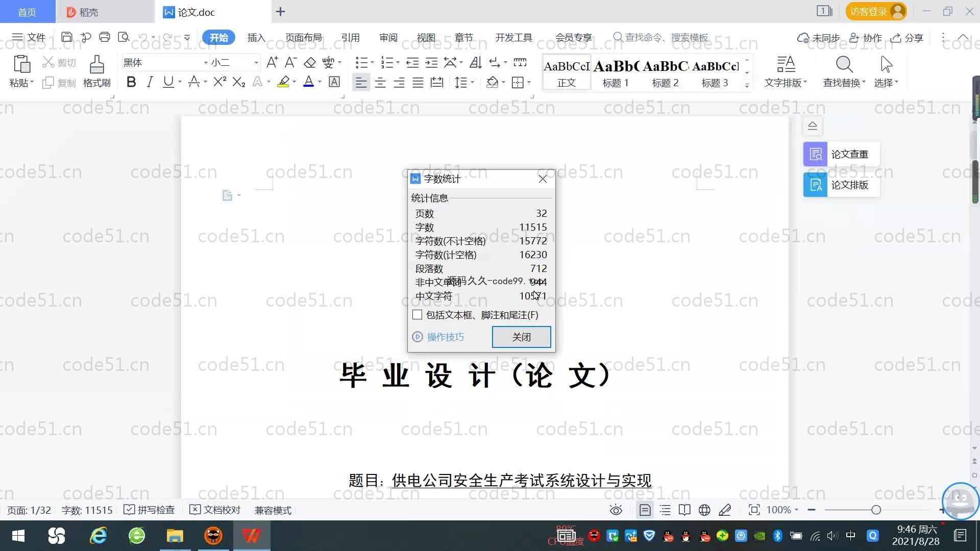Open the font name 黑体 dropdown
The width and height of the screenshot is (980, 551).
pyautogui.click(x=206, y=63)
